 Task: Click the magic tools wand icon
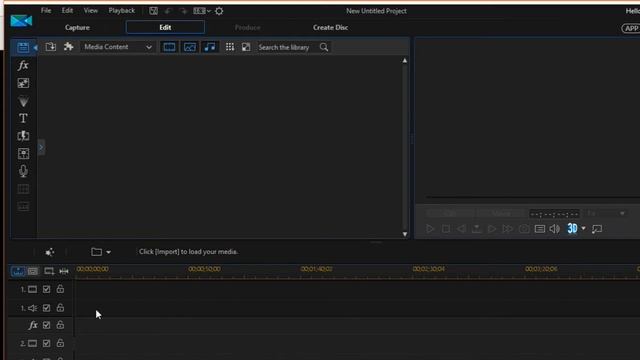pos(50,252)
